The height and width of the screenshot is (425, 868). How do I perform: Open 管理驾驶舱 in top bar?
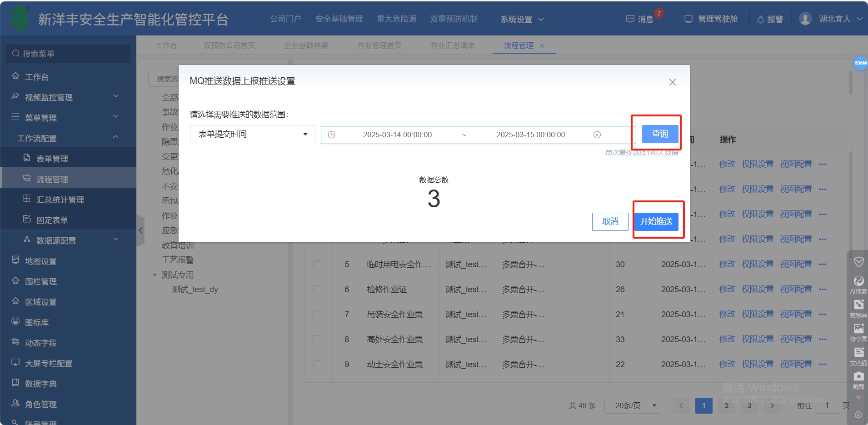click(711, 19)
